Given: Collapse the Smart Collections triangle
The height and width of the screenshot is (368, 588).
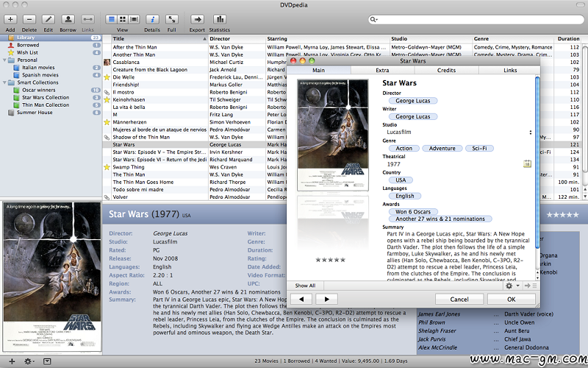Looking at the screenshot, I should 4,82.
